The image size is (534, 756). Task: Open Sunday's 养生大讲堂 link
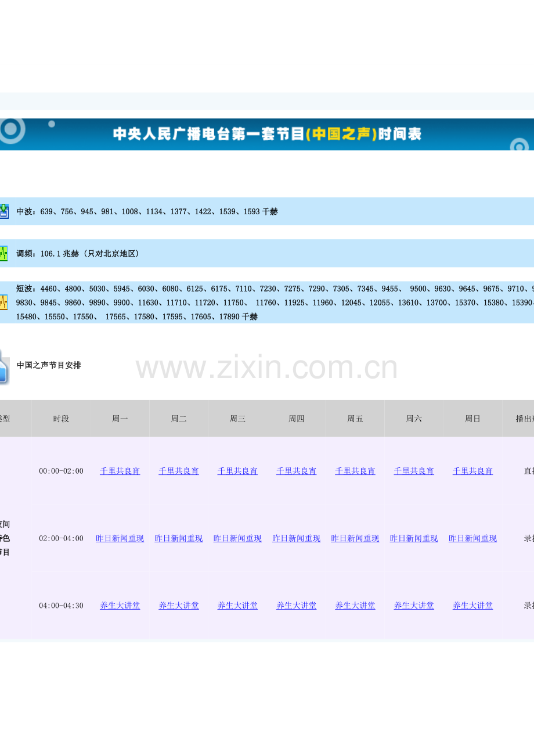coord(472,606)
